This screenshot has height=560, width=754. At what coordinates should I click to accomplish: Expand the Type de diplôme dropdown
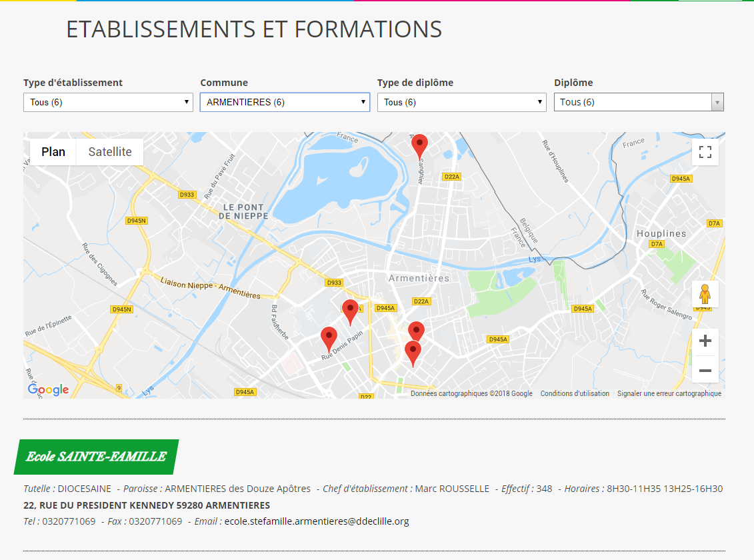click(462, 102)
